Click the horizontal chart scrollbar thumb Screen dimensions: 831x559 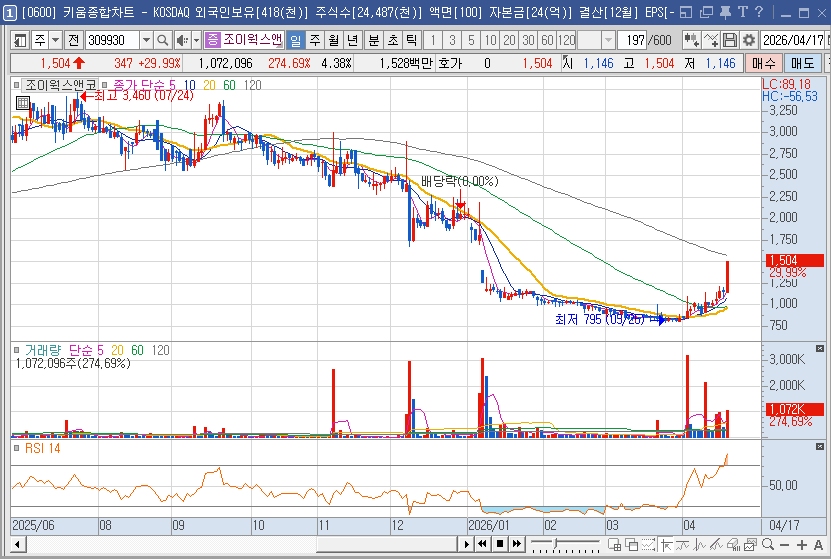pyautogui.click(x=386, y=544)
